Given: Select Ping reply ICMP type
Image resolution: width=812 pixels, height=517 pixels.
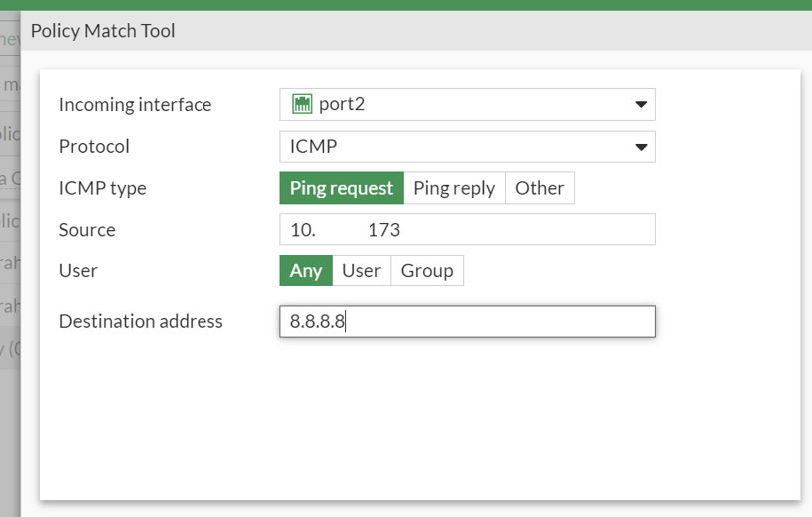Looking at the screenshot, I should tap(454, 188).
